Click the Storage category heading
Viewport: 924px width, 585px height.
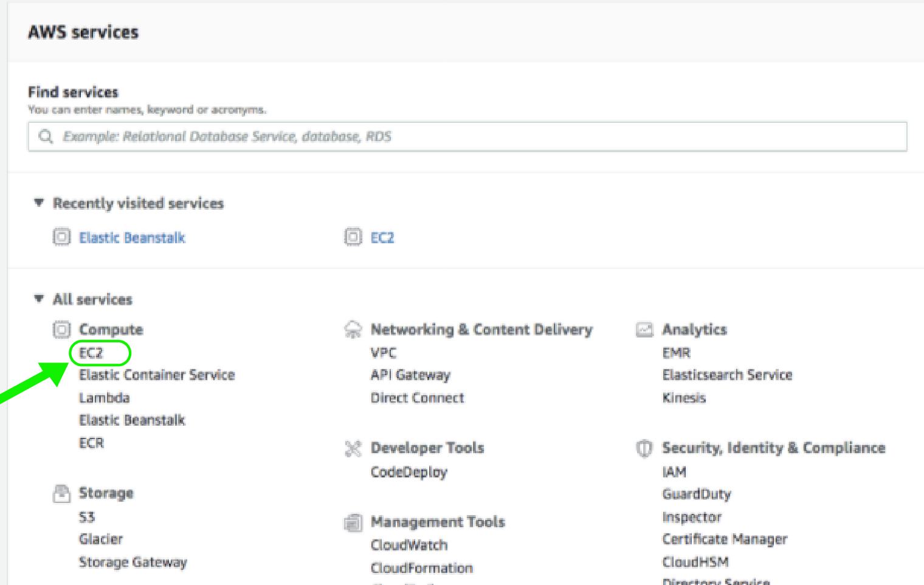[x=106, y=493]
